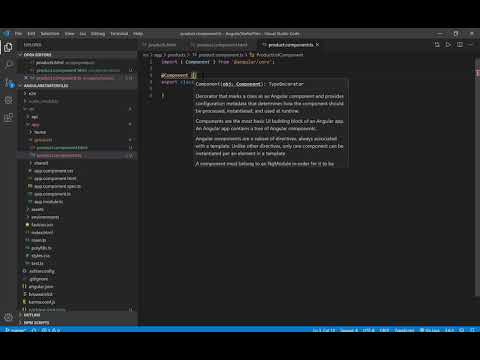480x360 pixels.
Task: Click the TypeScript language mode in status bar
Action: pyautogui.click(x=404, y=330)
